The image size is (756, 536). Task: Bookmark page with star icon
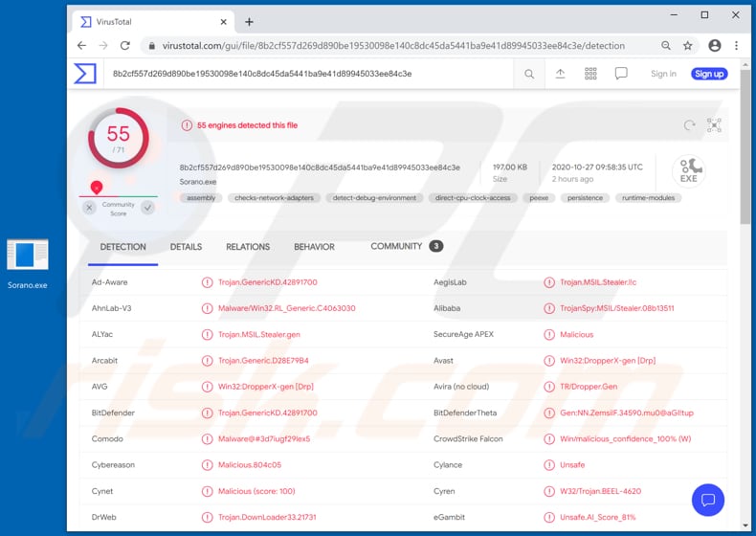[x=687, y=45]
